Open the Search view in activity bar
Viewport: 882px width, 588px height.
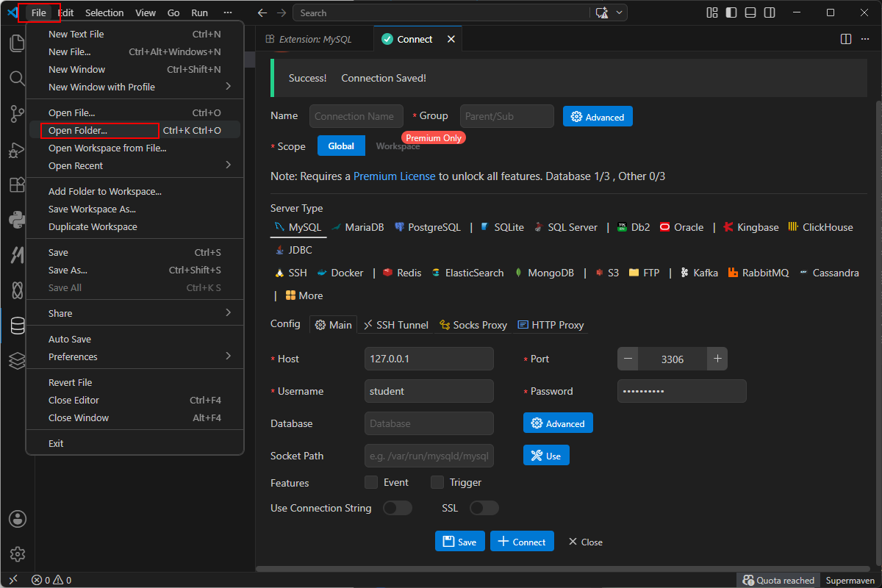pos(17,78)
